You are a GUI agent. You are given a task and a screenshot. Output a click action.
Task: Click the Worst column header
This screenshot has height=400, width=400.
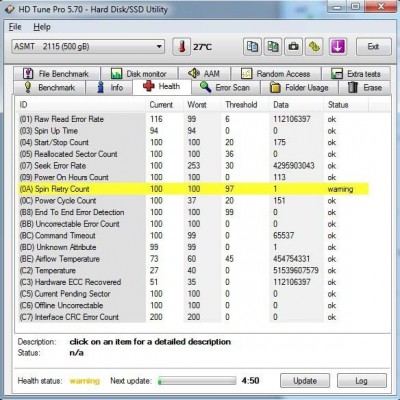pyautogui.click(x=202, y=105)
